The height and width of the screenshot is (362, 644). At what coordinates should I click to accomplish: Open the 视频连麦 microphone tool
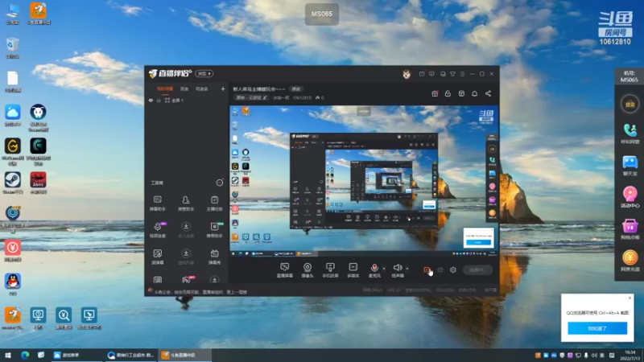coord(157,230)
